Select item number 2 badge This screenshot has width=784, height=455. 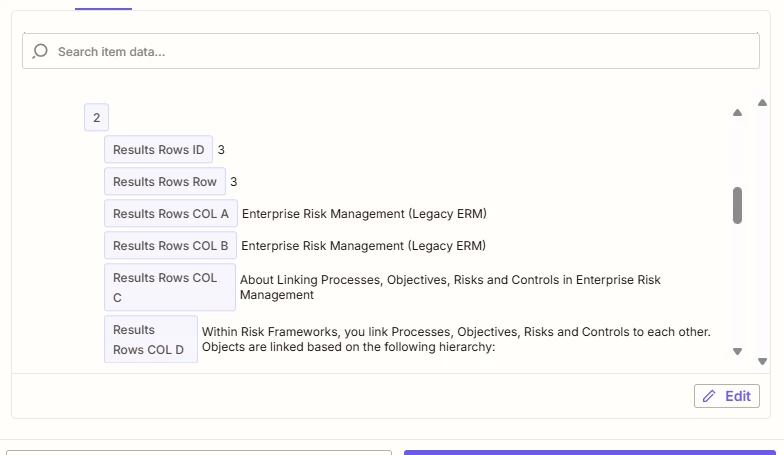[x=96, y=118]
